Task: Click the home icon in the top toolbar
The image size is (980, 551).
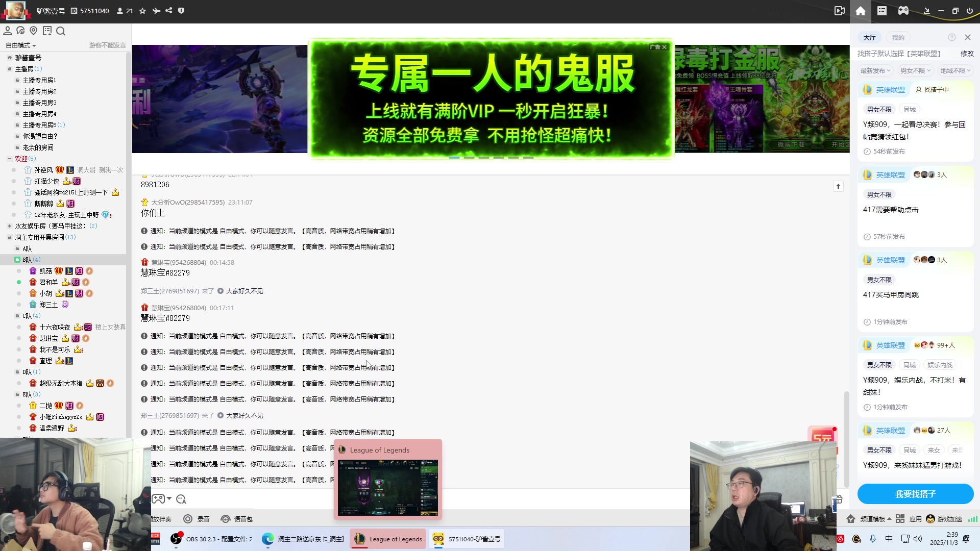Action: (861, 10)
